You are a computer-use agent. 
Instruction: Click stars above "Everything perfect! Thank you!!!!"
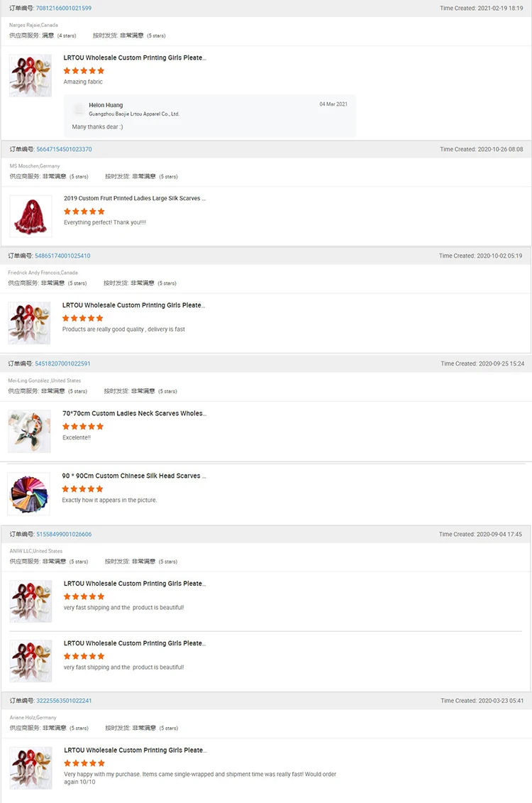(x=84, y=212)
